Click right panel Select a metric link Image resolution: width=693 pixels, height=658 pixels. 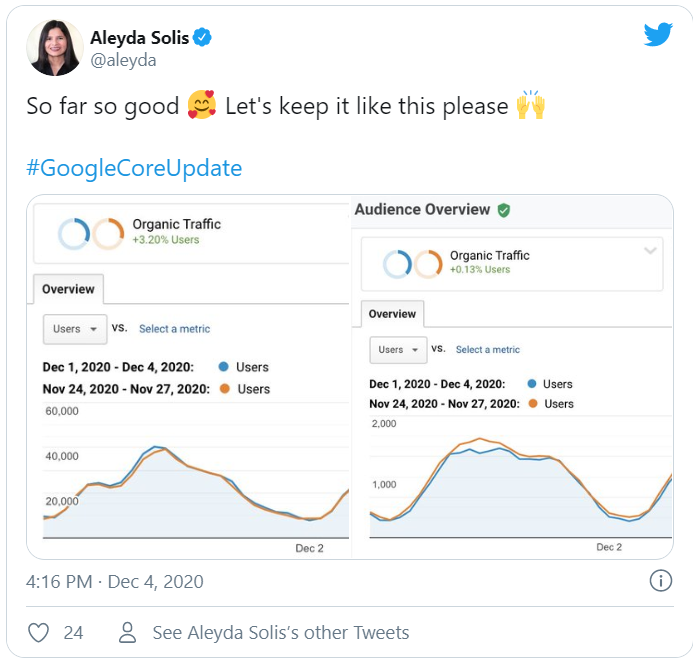click(487, 350)
